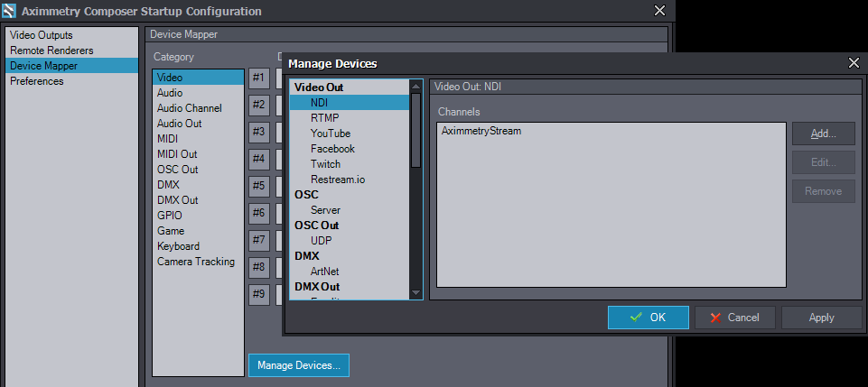
Task: Select UDP under OSC Out
Action: (350, 241)
